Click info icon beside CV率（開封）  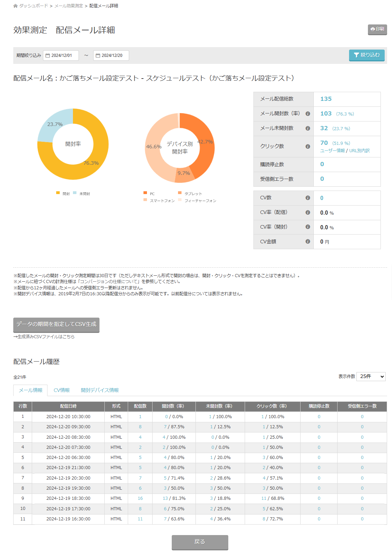point(308,227)
